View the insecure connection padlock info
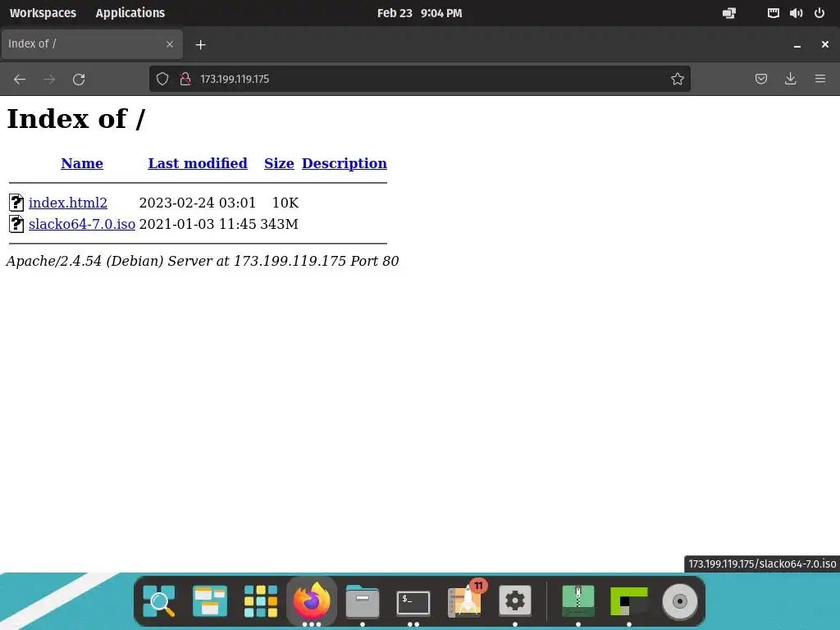 (185, 80)
